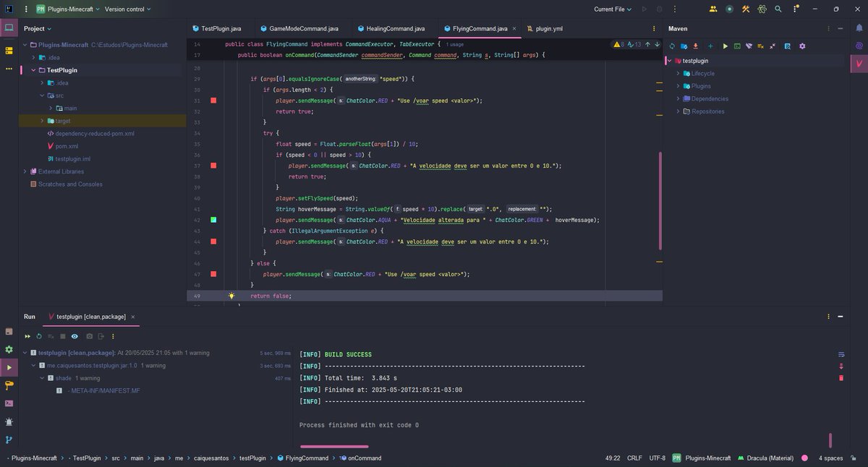The width and height of the screenshot is (868, 467).
Task: Switch to TestPlugin.java tab
Action: coord(216,29)
